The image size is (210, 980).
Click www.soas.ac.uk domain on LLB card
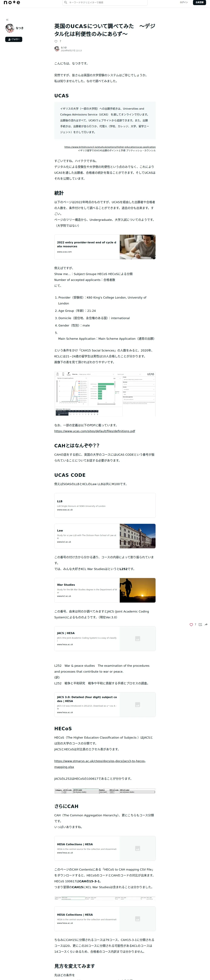point(65,510)
